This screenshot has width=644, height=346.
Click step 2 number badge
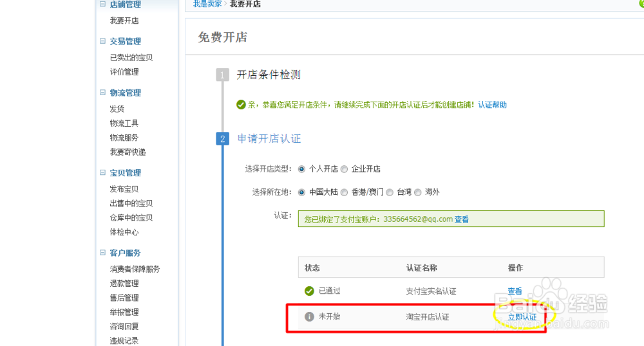(x=223, y=138)
